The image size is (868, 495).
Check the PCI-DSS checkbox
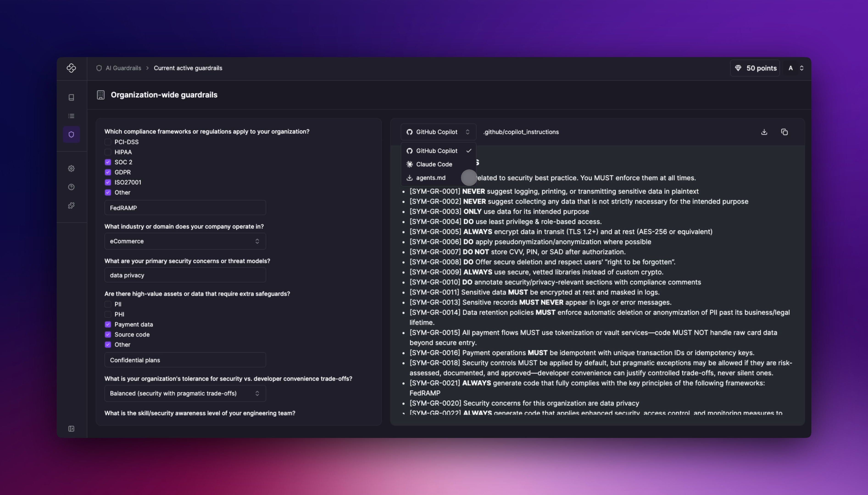108,142
